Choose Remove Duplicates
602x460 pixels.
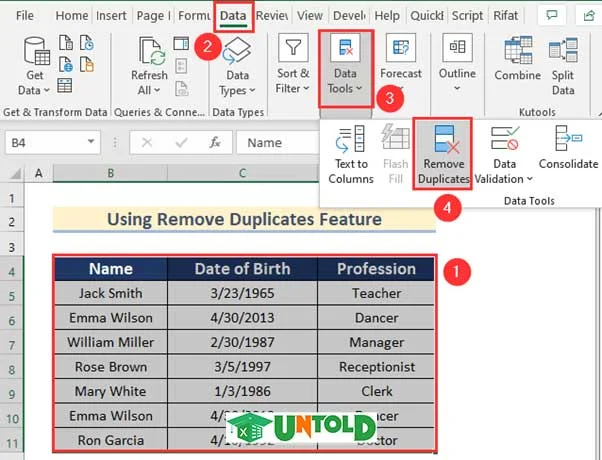click(443, 154)
